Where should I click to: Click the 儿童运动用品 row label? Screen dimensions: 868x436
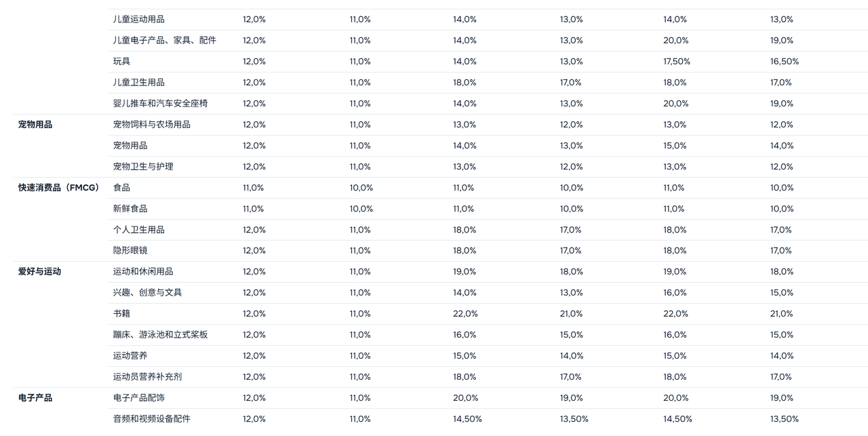tap(138, 20)
